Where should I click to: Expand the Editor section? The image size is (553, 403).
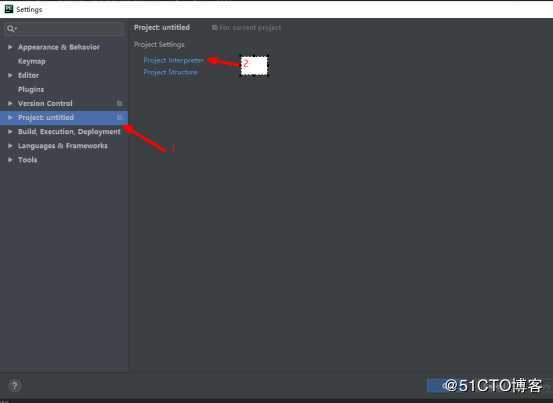click(x=10, y=75)
